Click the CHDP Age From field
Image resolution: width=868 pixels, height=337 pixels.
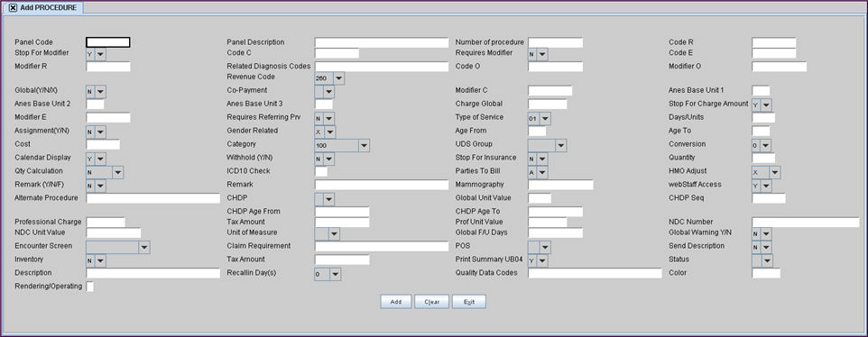(342, 212)
